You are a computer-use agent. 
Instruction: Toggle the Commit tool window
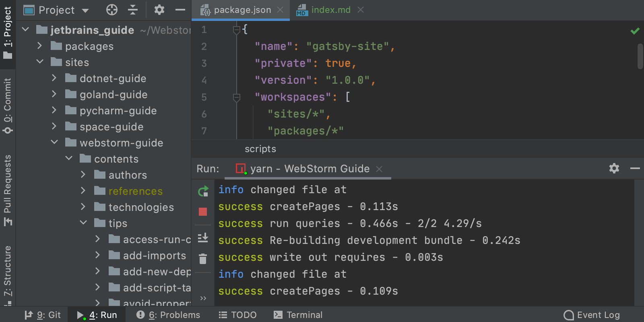pyautogui.click(x=8, y=105)
